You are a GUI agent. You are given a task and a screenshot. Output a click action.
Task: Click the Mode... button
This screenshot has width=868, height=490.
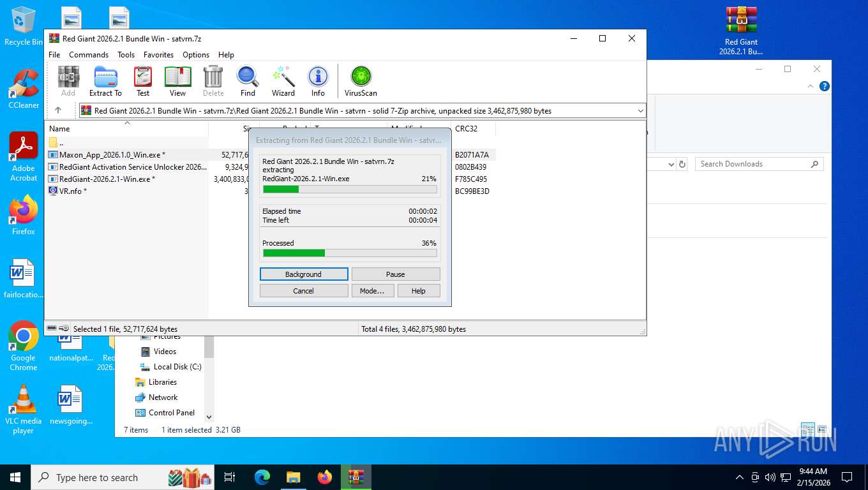(x=372, y=291)
